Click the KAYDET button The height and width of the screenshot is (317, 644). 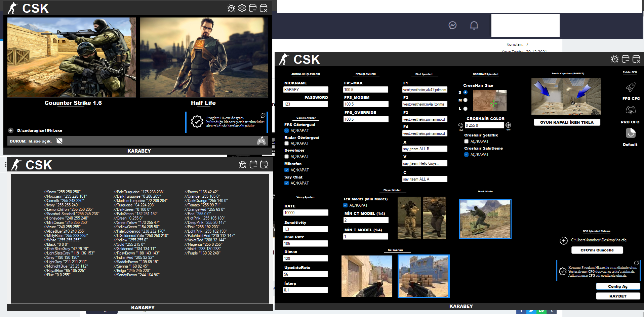pos(618,296)
